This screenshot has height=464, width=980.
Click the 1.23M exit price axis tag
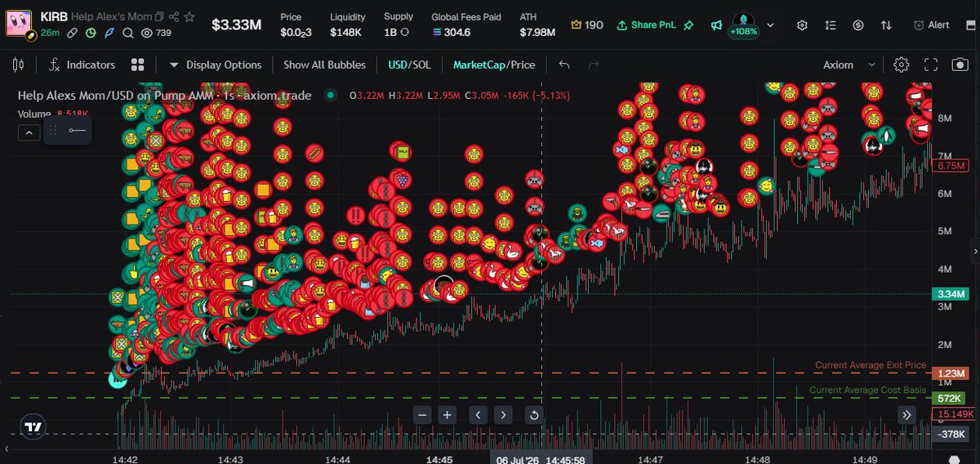click(x=952, y=373)
